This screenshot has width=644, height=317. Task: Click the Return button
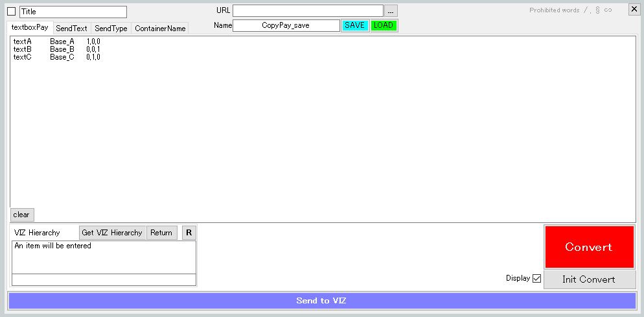click(161, 233)
